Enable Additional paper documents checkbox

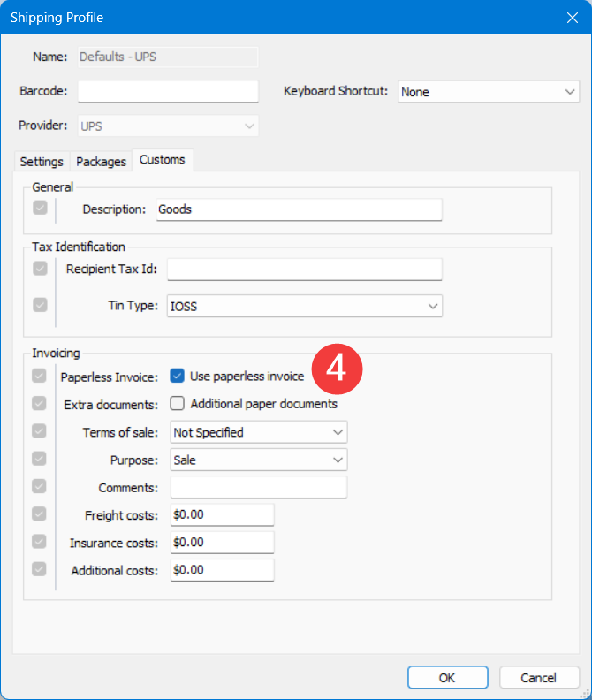pos(178,404)
